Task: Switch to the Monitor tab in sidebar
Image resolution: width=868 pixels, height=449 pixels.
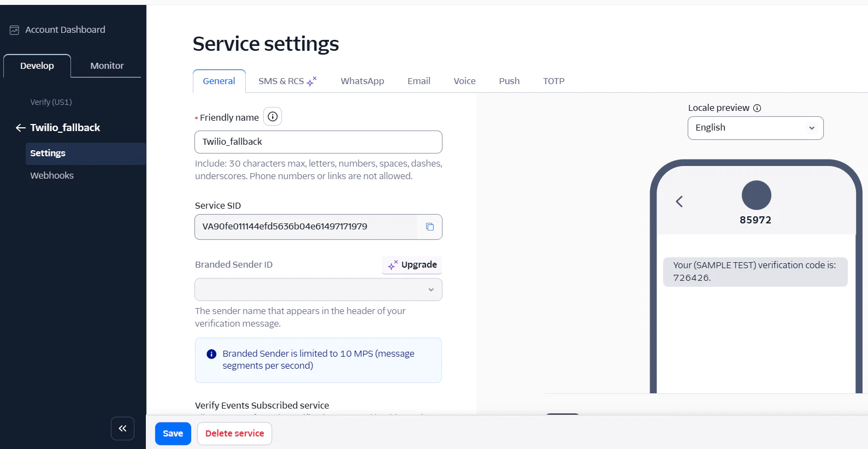Action: [107, 66]
